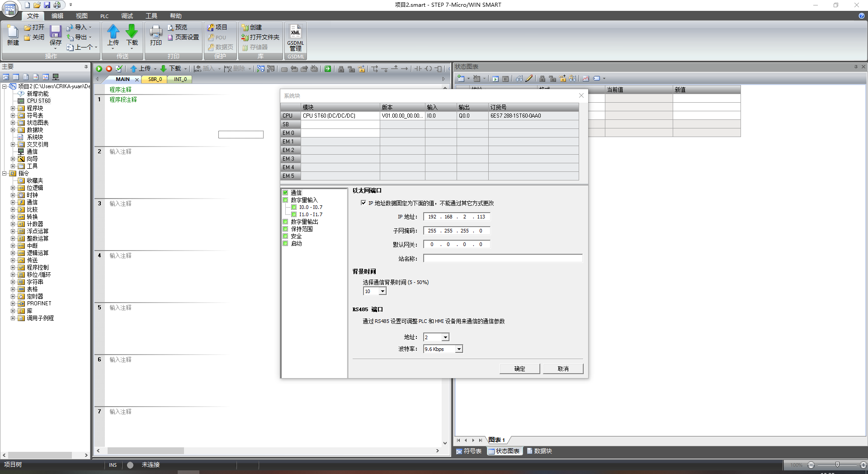Click the green Run PLC button
This screenshot has width=868, height=474.
pyautogui.click(x=99, y=69)
